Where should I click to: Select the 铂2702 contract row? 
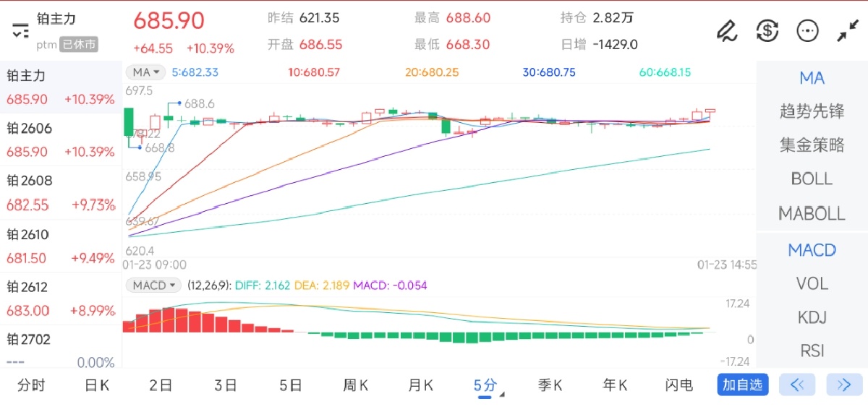[x=61, y=348]
